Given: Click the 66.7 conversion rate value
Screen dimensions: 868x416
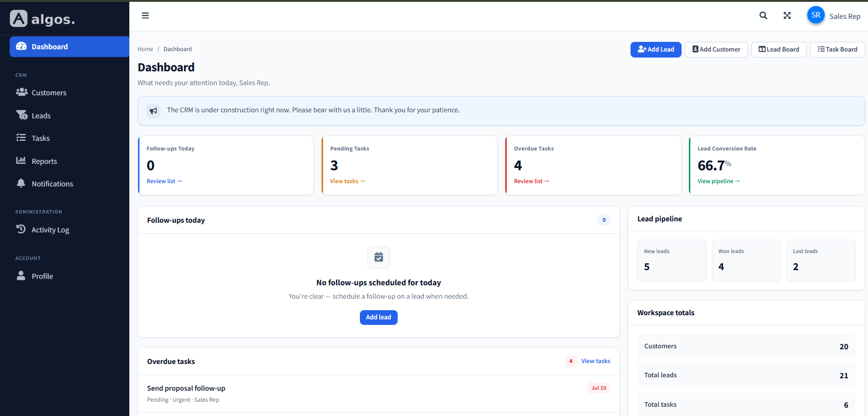Looking at the screenshot, I should 714,165.
